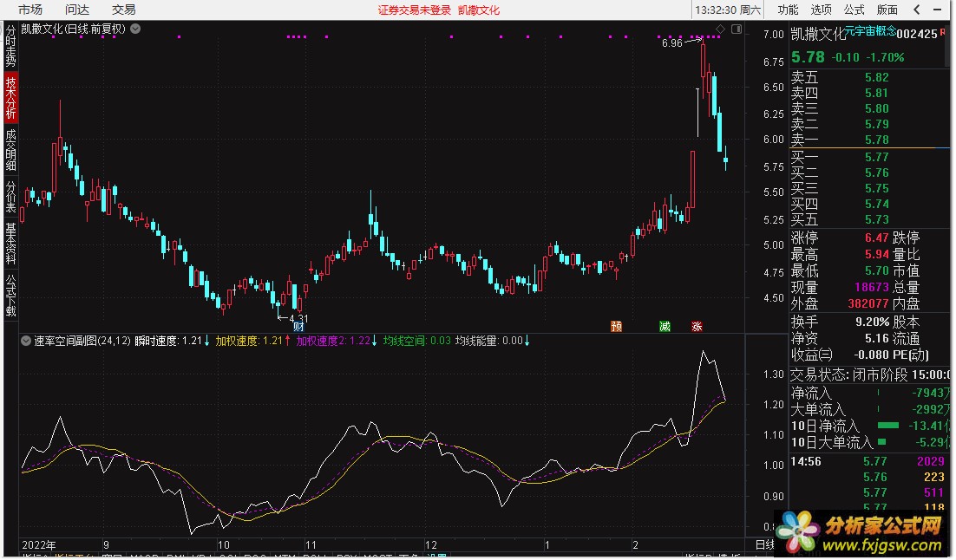Click the 2022年 label on time axis

(38, 545)
